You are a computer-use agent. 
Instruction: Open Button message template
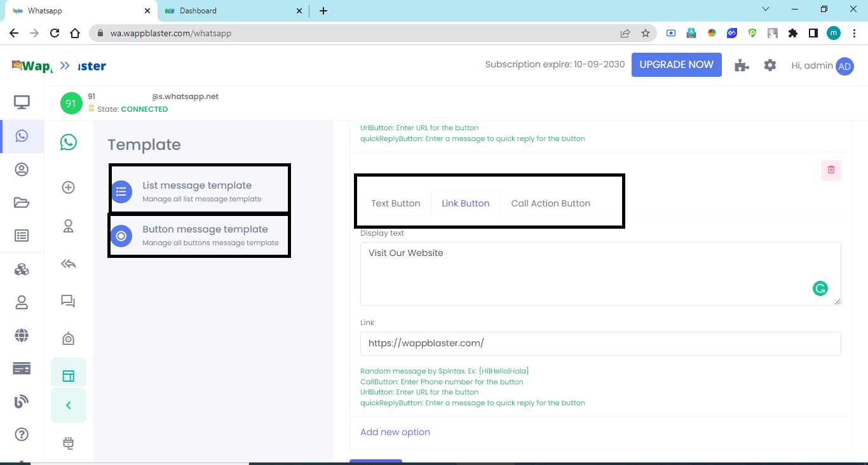click(x=200, y=235)
